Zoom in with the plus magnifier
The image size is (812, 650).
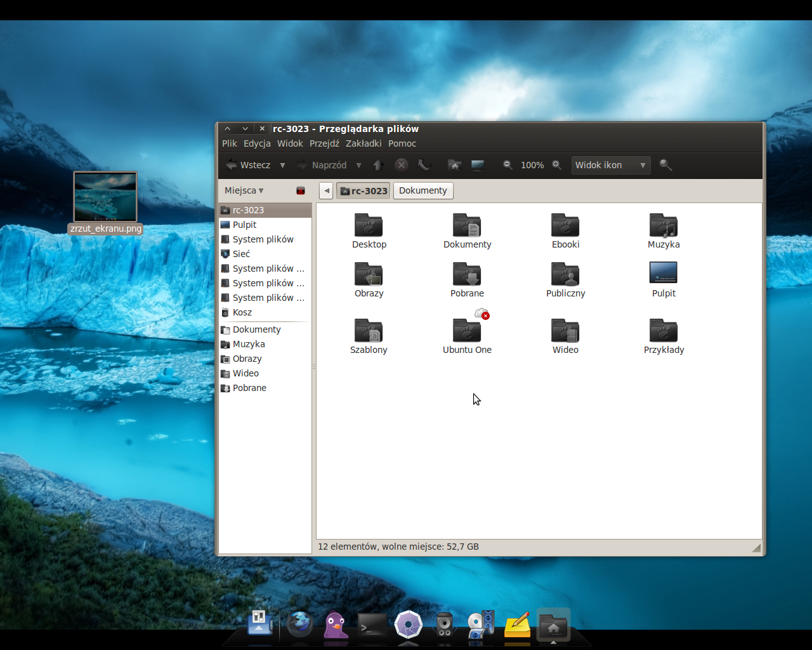tap(556, 165)
